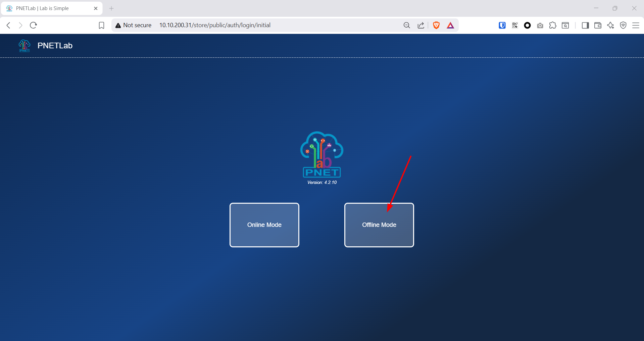Click the Offline Mode button
The height and width of the screenshot is (341, 644).
coord(379,225)
